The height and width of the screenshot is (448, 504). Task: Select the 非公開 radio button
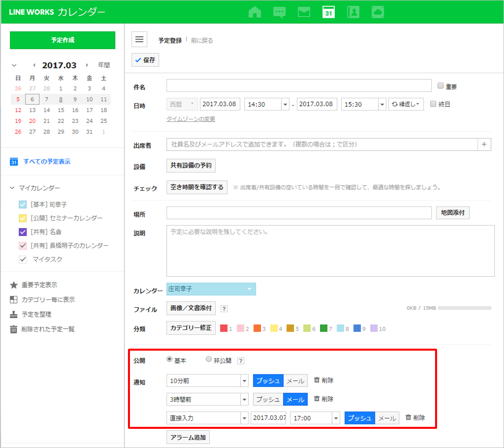point(209,360)
